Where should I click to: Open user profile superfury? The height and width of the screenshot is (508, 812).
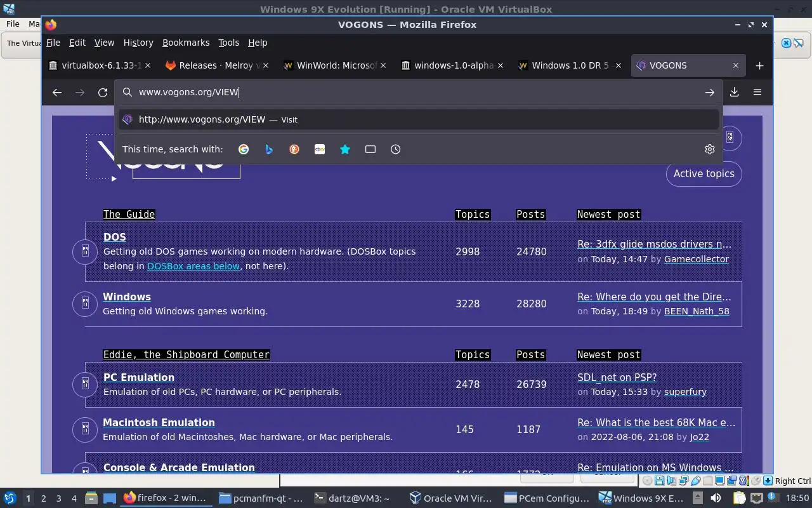coord(685,392)
